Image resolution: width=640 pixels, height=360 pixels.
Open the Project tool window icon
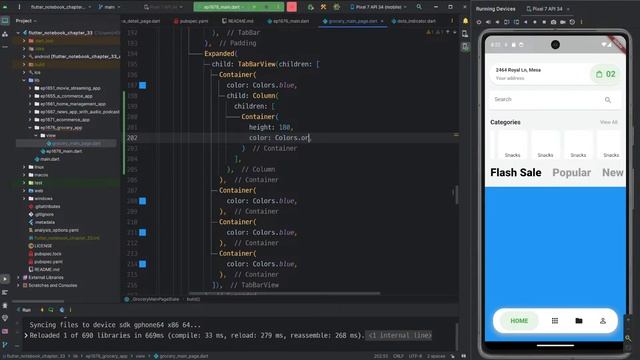coord(5,21)
